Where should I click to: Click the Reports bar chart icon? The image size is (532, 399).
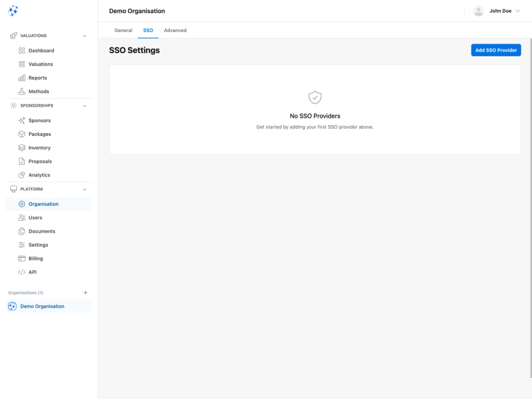22,78
